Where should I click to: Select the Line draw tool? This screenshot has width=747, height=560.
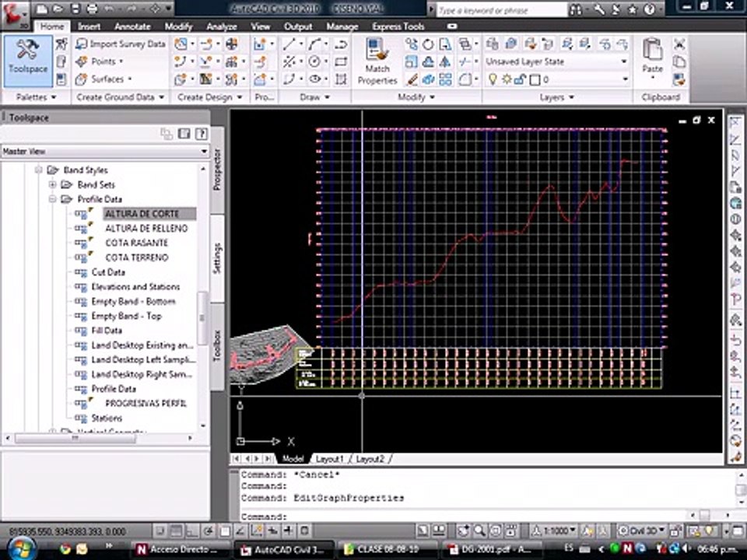tap(289, 44)
